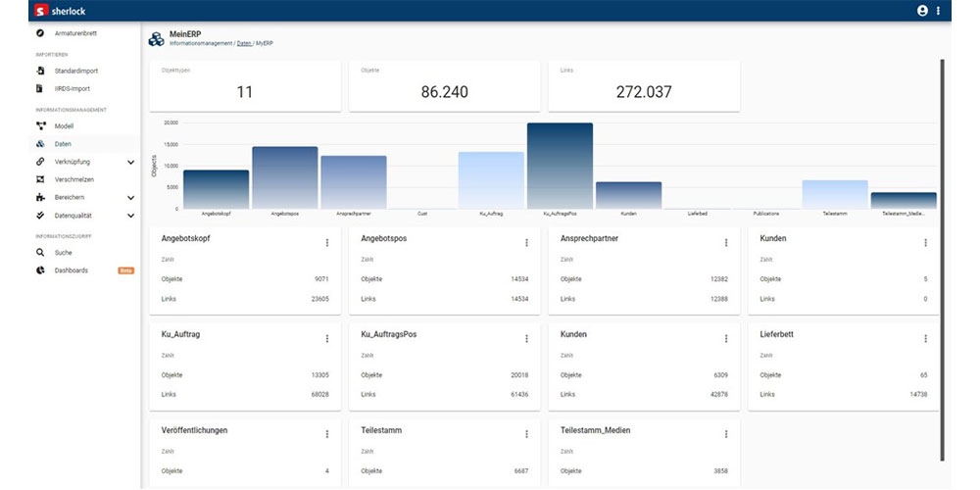Select the Datenqualität sidebar label
The width and height of the screenshot is (980, 490).
pos(73,216)
